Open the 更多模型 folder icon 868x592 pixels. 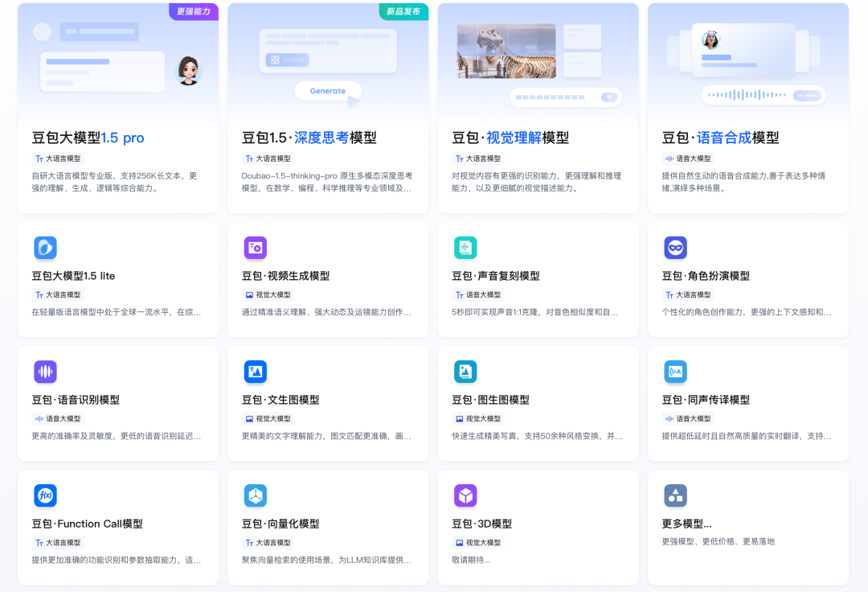(675, 495)
